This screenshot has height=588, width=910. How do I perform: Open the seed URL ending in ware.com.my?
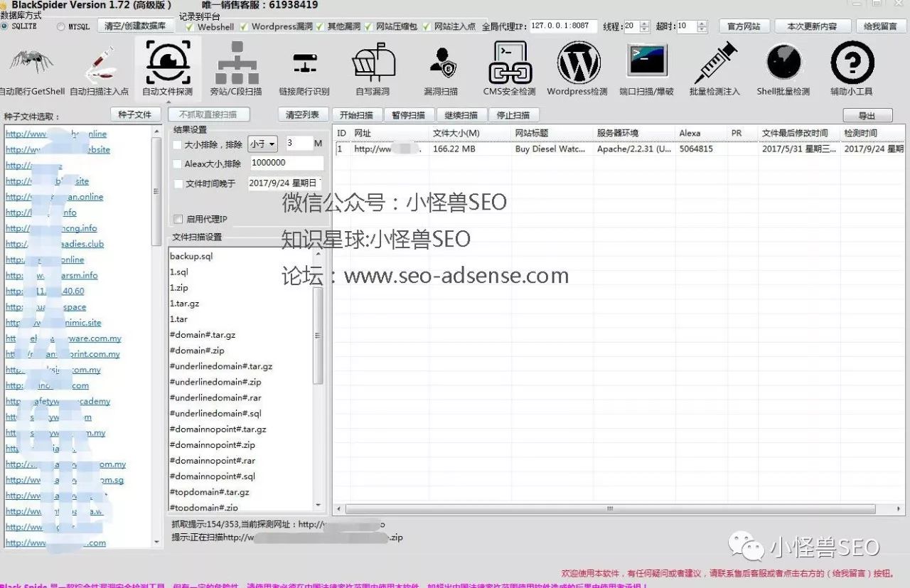(x=63, y=338)
